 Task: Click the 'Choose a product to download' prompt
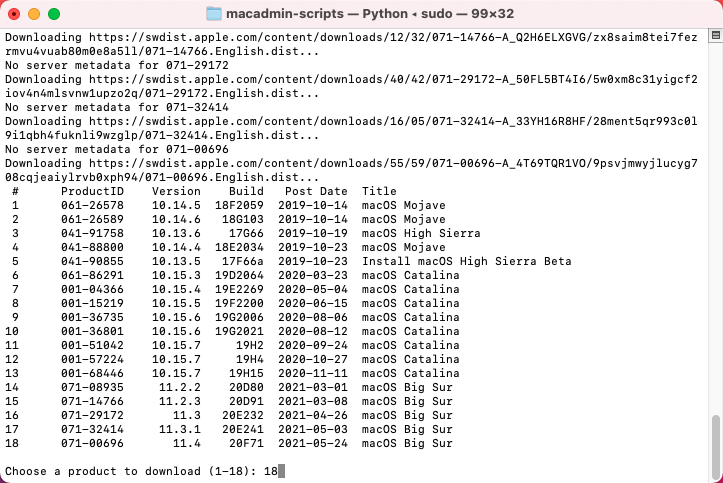130,471
